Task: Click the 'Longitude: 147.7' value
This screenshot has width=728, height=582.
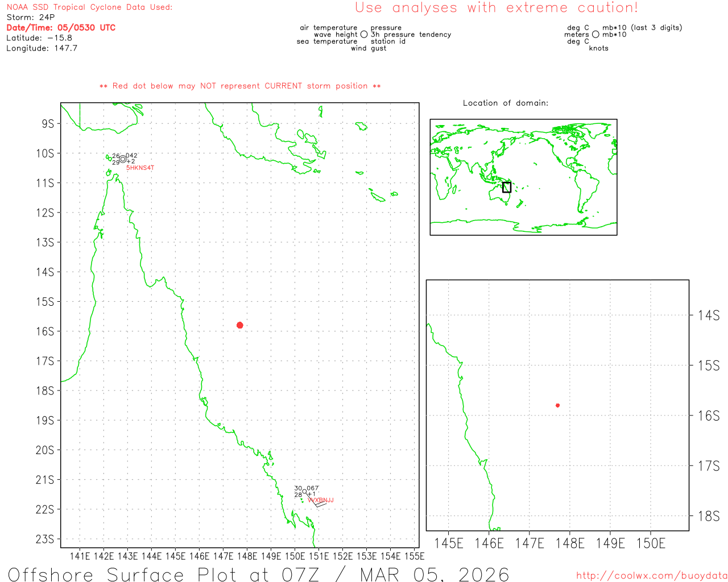Action: [42, 48]
